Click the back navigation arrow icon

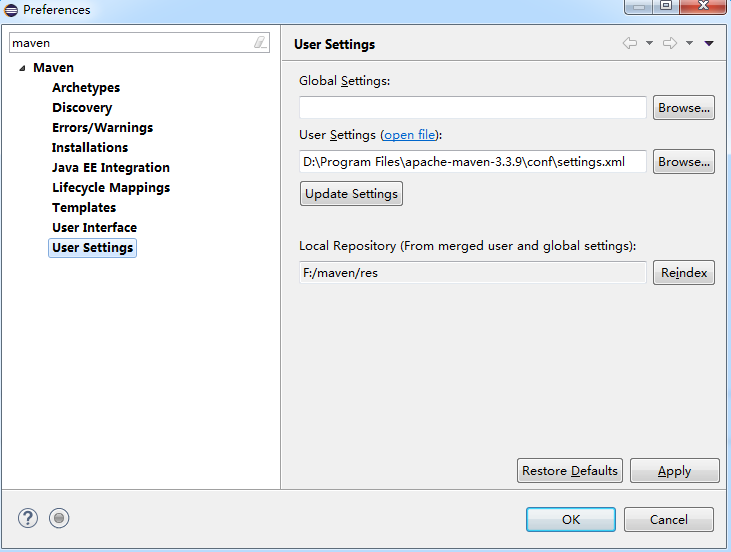coord(630,43)
